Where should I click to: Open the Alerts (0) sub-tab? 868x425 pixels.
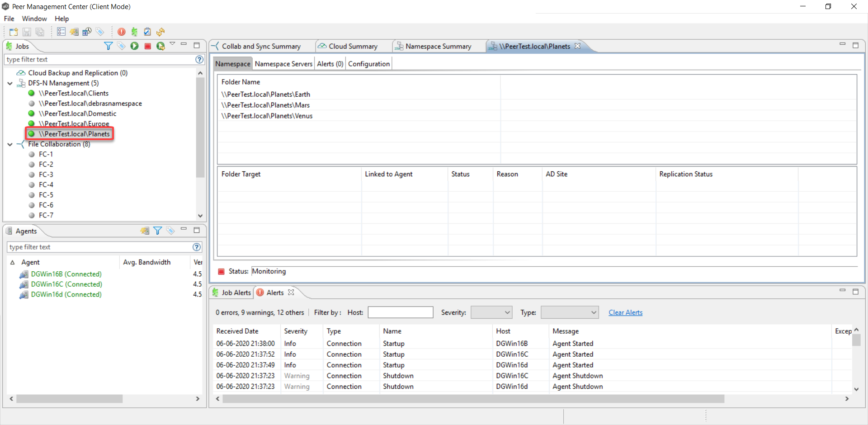point(330,64)
